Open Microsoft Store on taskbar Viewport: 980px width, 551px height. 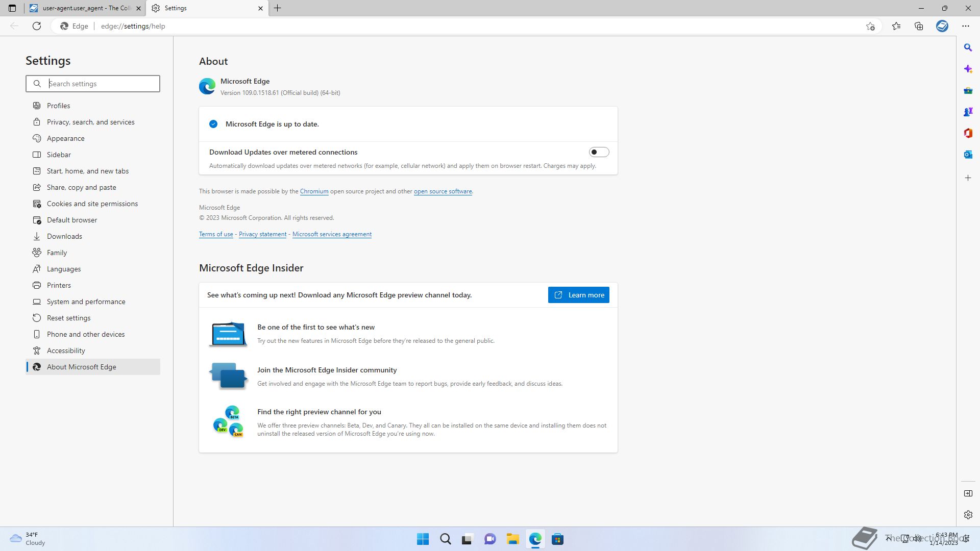point(557,539)
